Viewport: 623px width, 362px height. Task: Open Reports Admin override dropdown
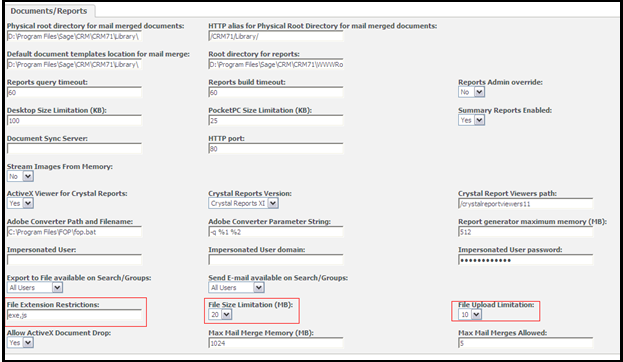point(472,92)
